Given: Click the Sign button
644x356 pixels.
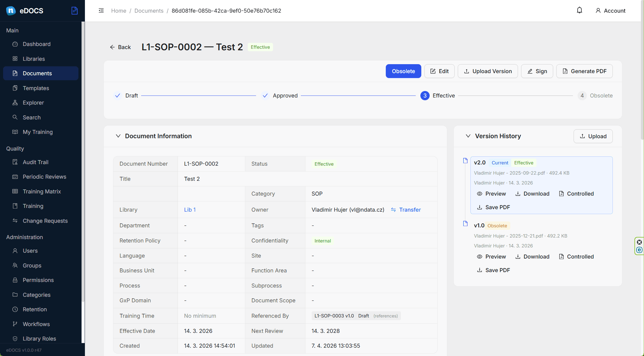Looking at the screenshot, I should tap(537, 71).
